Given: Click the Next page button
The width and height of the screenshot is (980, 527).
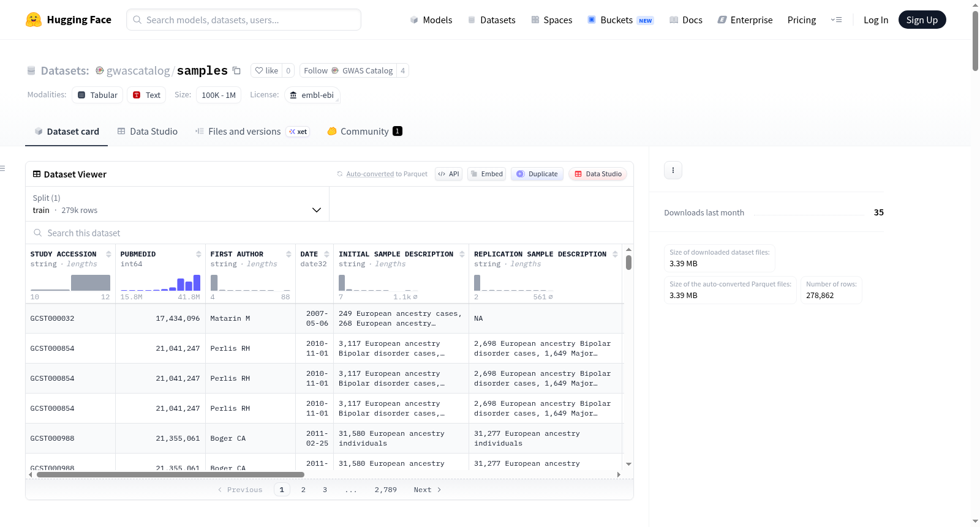Looking at the screenshot, I should tap(428, 490).
